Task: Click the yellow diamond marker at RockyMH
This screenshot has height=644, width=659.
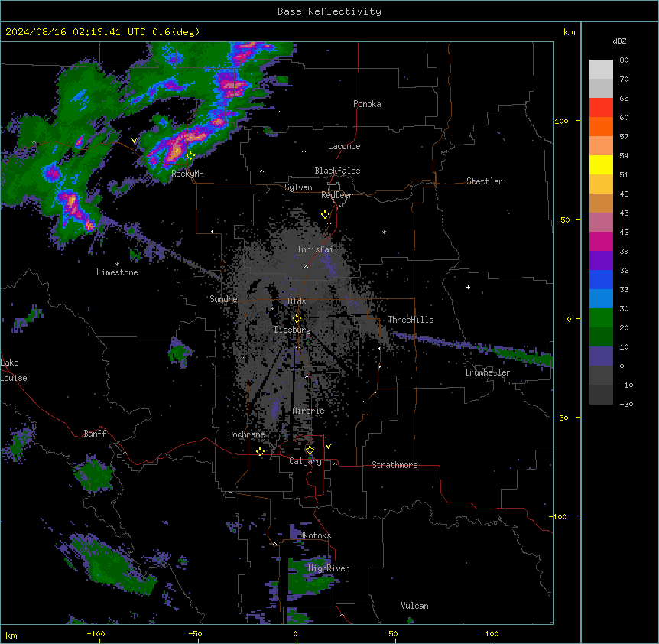Action: [x=190, y=156]
